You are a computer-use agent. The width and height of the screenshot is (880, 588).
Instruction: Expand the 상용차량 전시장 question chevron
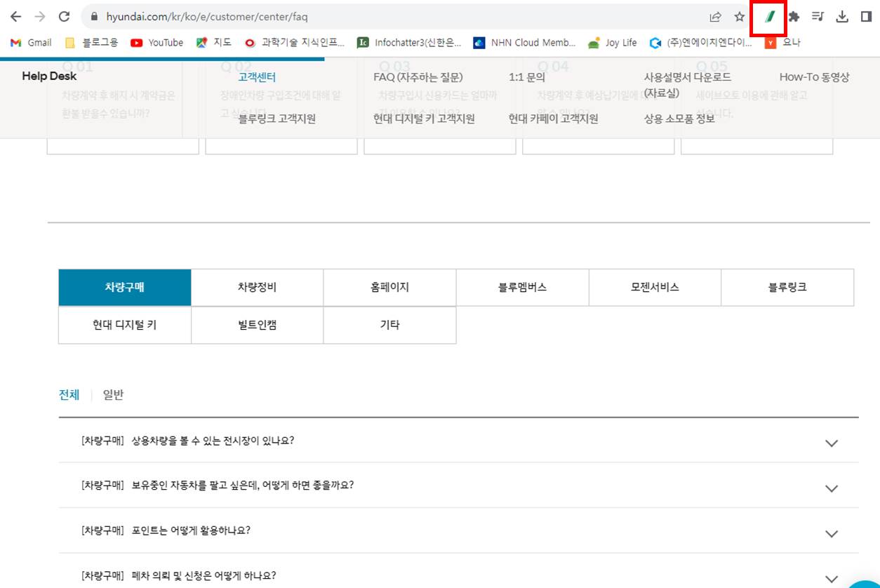pyautogui.click(x=832, y=443)
